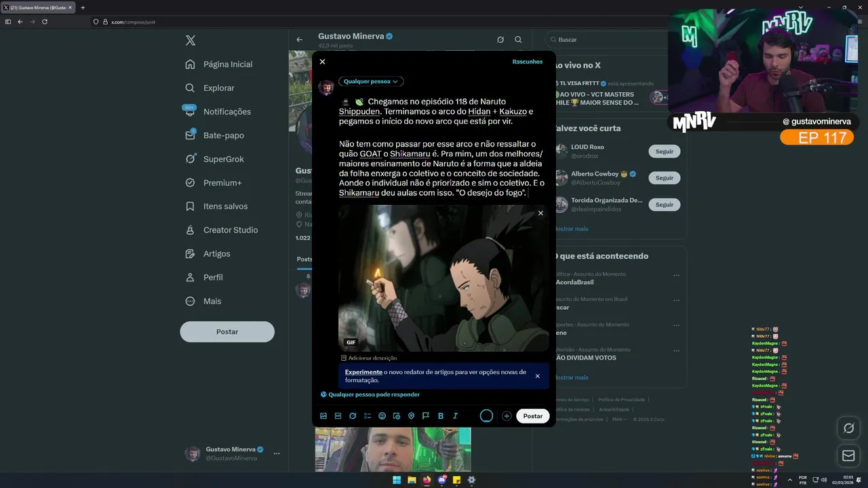The width and height of the screenshot is (868, 488).
Task: Close the compose post dialog
Action: [322, 62]
